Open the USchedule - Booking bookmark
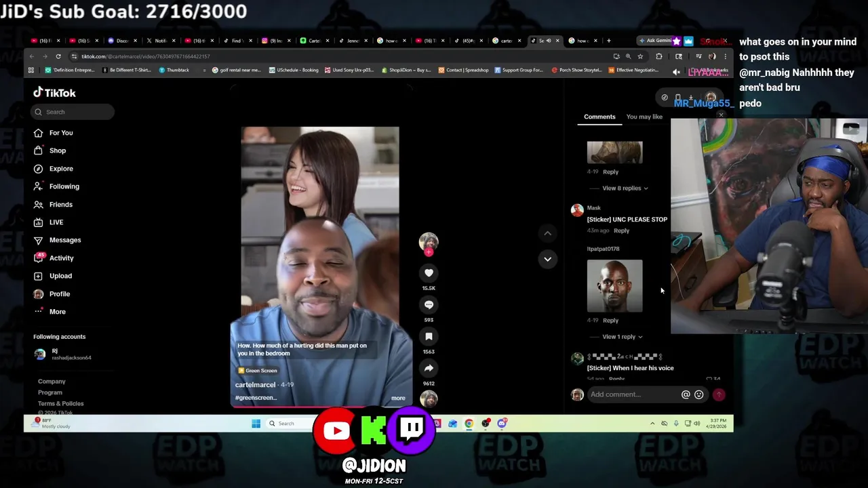The image size is (868, 488). point(294,70)
